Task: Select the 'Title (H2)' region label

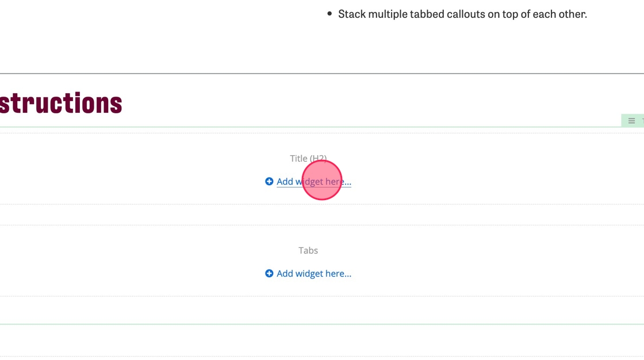Action: [x=308, y=159]
